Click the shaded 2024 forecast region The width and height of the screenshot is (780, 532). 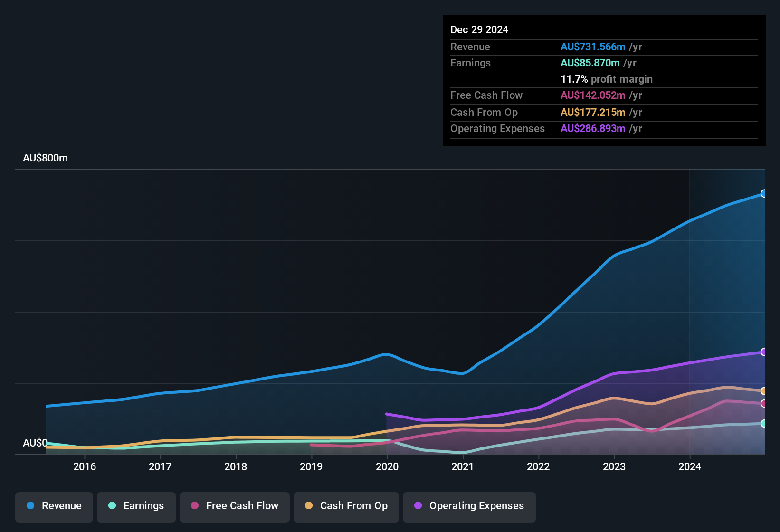[727, 285]
